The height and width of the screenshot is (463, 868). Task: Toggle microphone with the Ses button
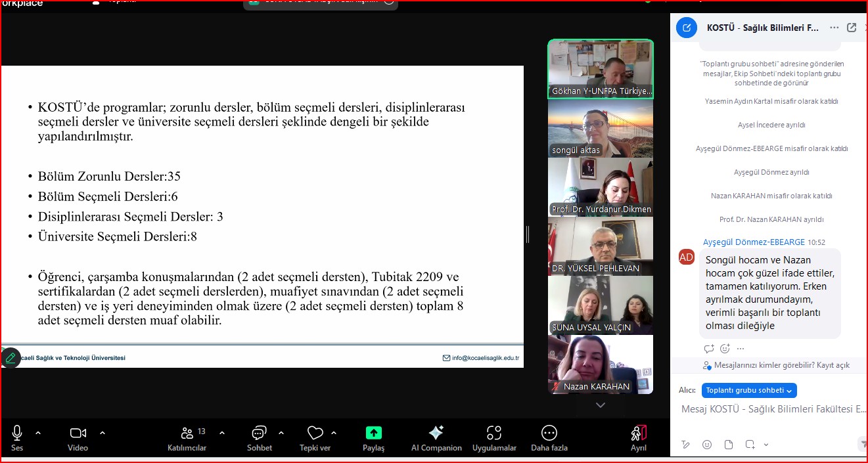point(17,433)
